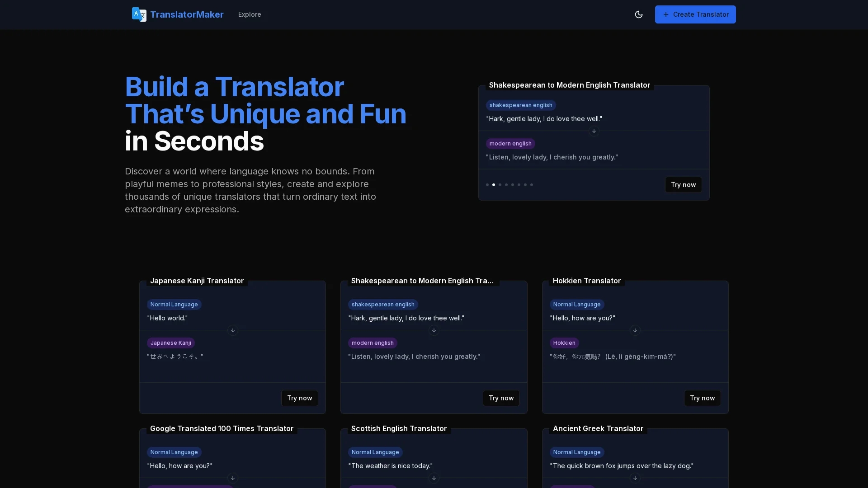Click the grid card's shakespearean english tag

383,305
